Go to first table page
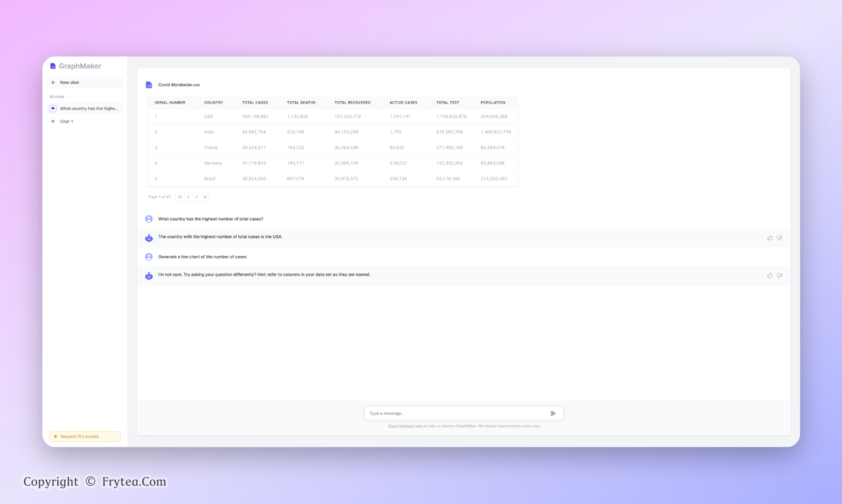 (180, 197)
